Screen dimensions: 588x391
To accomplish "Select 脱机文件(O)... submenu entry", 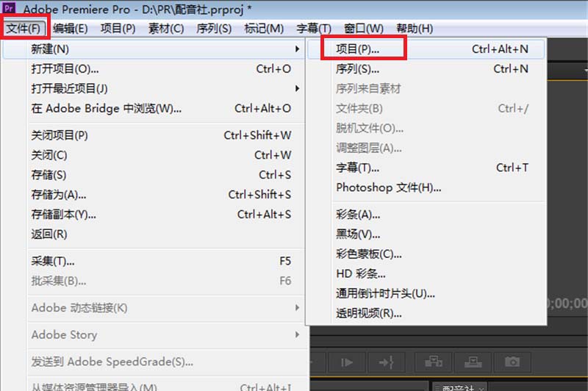I will tap(426, 128).
